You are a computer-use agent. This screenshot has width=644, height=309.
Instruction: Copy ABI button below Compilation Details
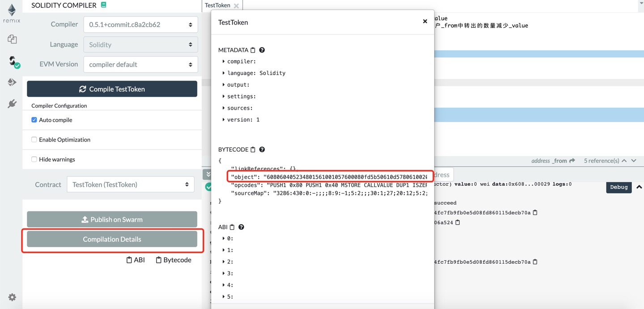coord(136,260)
